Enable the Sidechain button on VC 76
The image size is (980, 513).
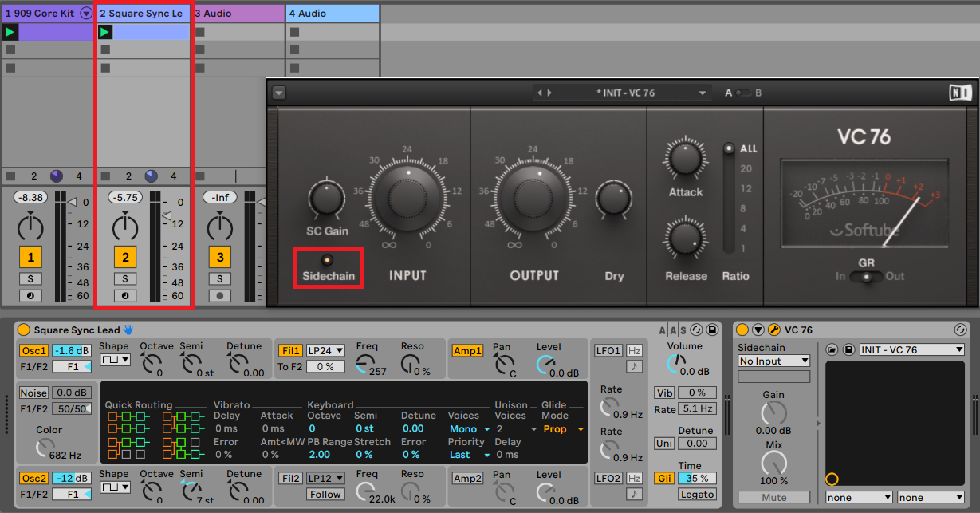[x=326, y=260]
